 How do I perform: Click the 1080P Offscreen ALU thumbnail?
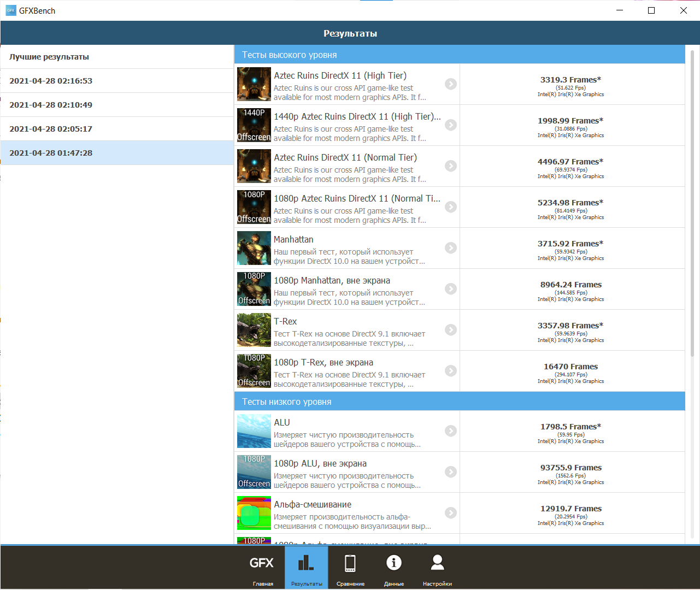point(254,472)
